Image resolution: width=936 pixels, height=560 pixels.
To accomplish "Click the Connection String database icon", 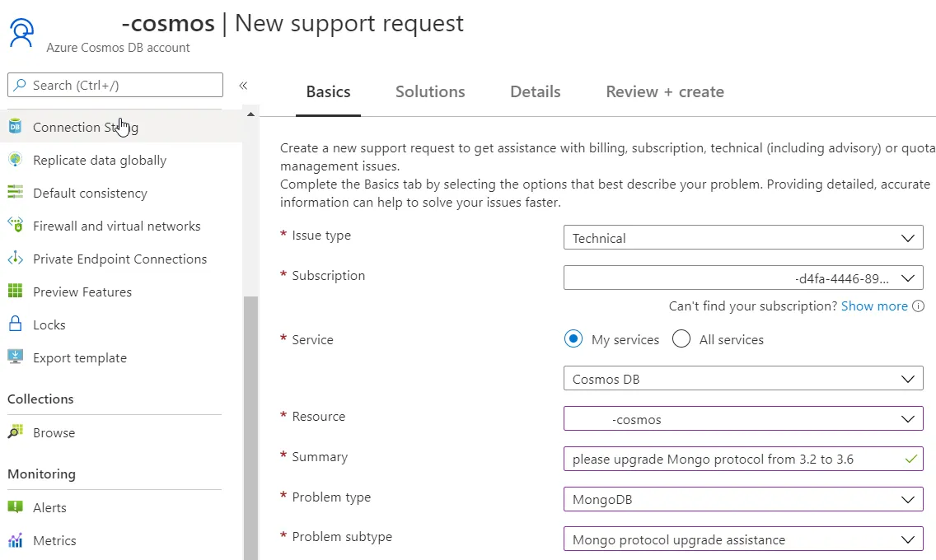I will 15,127.
